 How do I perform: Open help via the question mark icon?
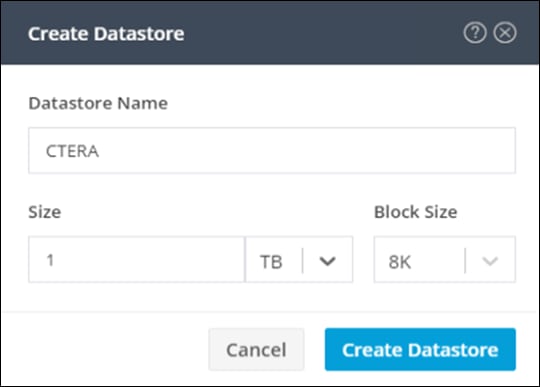coord(475,33)
